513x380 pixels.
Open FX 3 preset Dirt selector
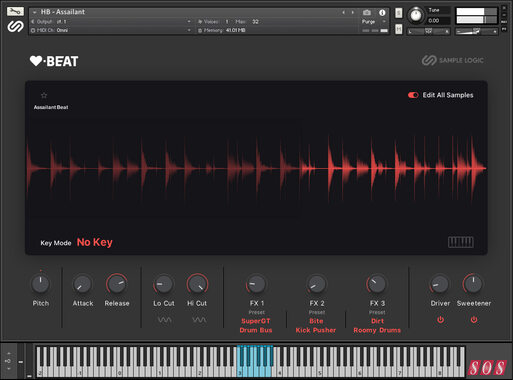click(377, 321)
